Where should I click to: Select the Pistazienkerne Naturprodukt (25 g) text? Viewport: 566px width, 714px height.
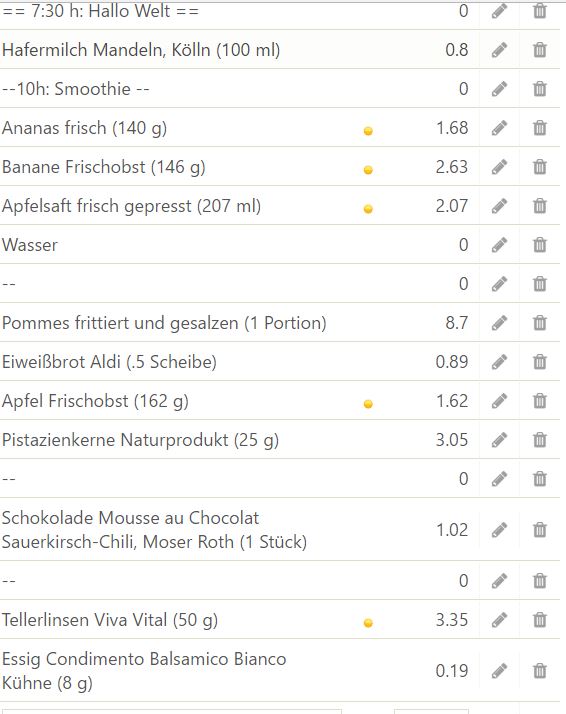tap(140, 440)
